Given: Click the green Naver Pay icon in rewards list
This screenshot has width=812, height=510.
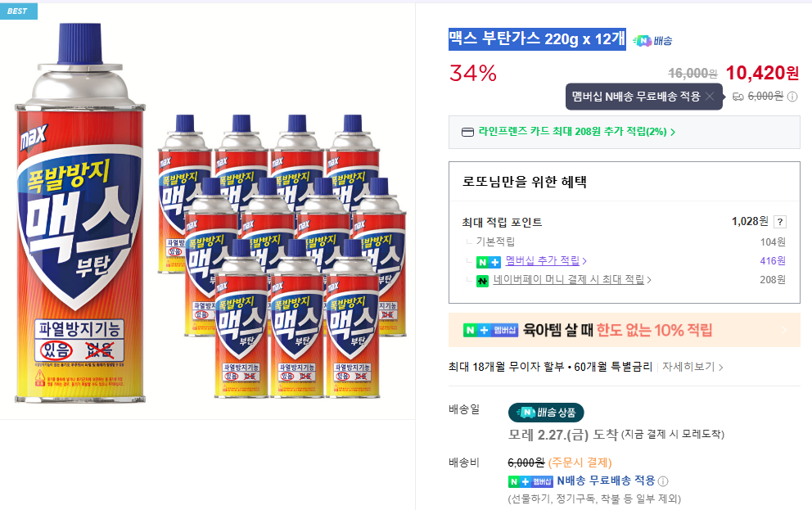Looking at the screenshot, I should (x=482, y=280).
